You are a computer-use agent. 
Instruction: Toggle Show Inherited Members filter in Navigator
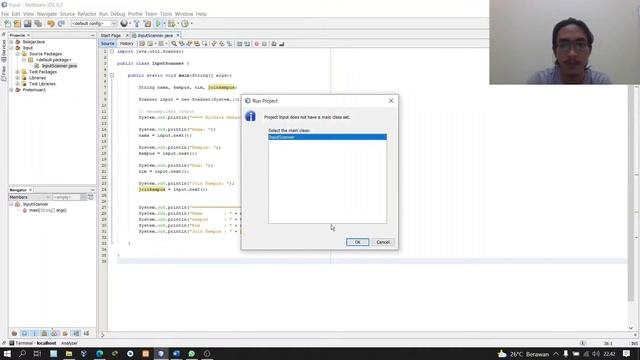pos(14,333)
